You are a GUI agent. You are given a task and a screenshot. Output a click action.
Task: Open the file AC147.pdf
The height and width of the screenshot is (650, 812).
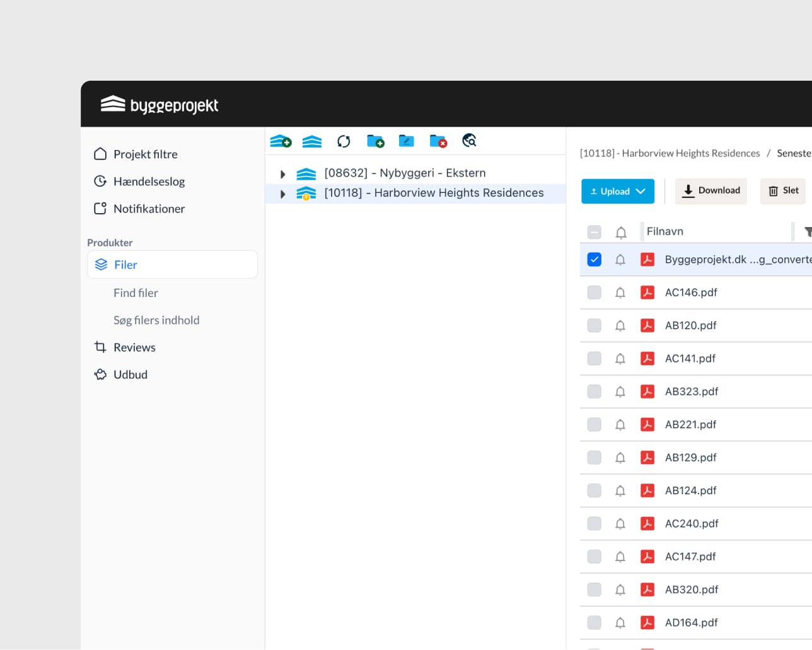click(690, 557)
